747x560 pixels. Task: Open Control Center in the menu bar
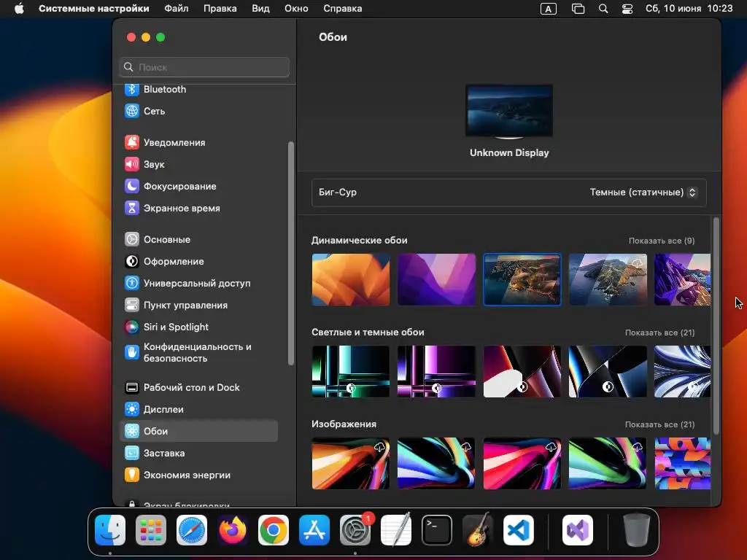(627, 9)
